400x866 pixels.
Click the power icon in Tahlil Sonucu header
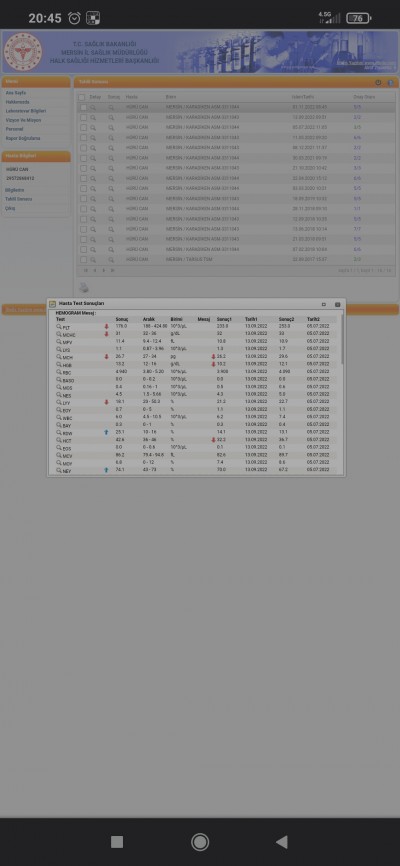[x=378, y=82]
